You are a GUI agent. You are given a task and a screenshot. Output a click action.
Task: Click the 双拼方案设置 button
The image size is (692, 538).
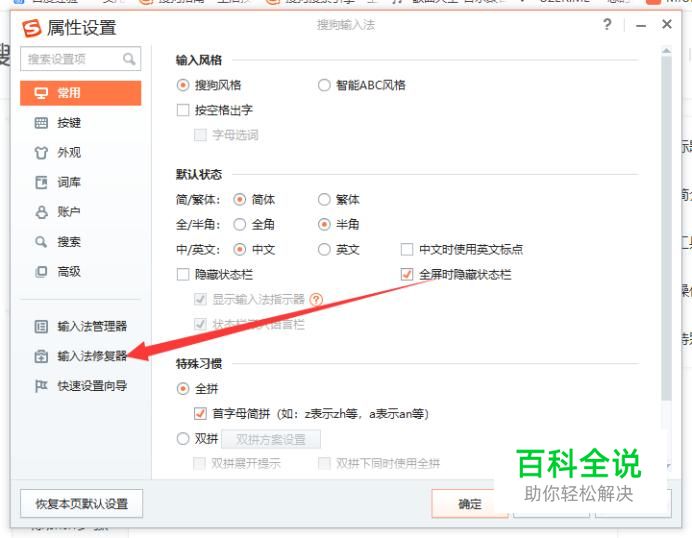[271, 440]
